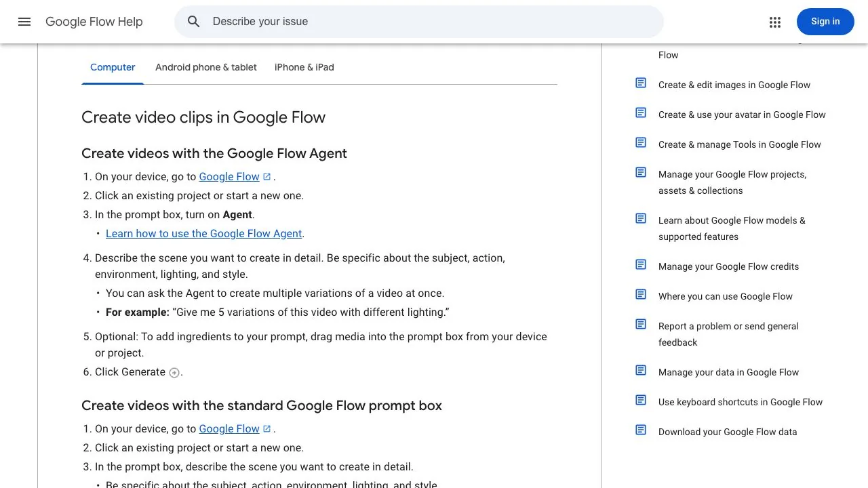
Task: Click article icon beside Manage your projects, assets
Action: point(641,172)
